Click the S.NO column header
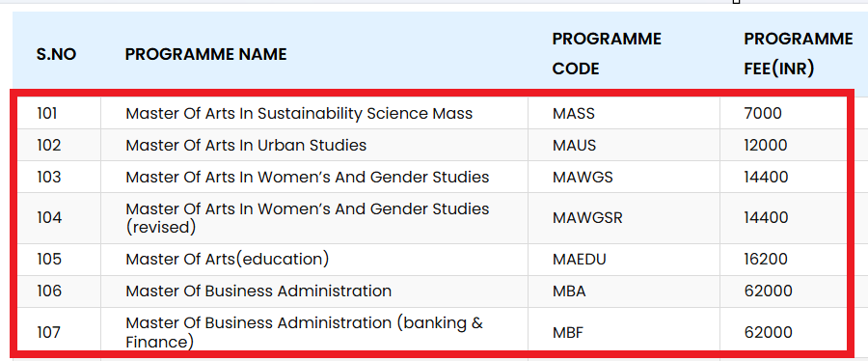Screen dimensions: 868x361 click(x=56, y=54)
